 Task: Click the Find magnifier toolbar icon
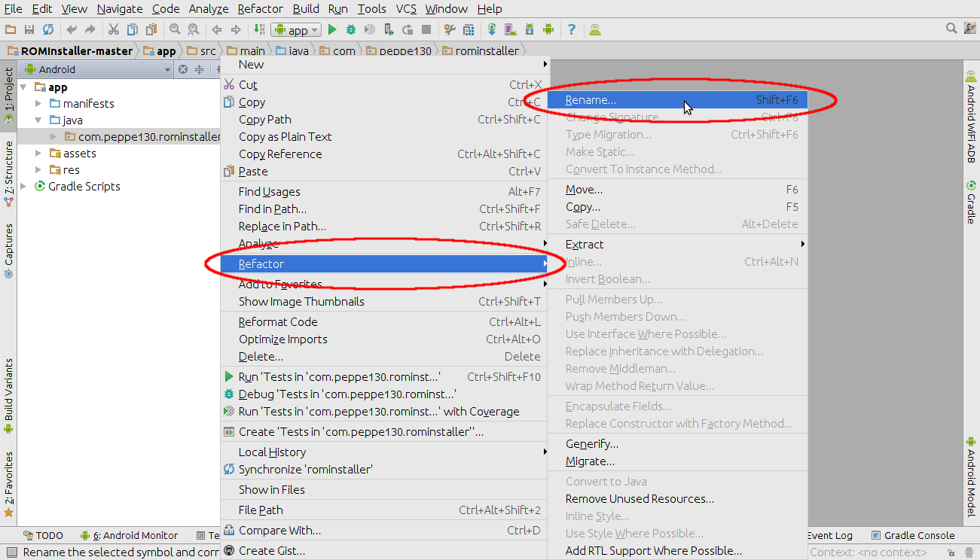pos(175,29)
